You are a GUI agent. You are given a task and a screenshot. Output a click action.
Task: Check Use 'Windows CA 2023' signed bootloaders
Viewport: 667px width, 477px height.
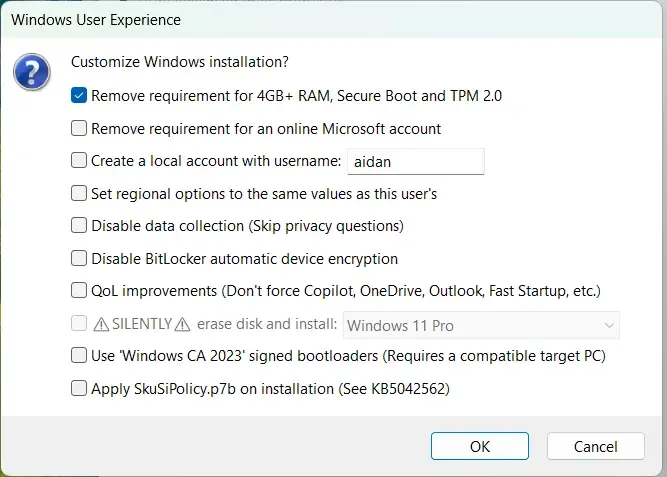(x=79, y=356)
